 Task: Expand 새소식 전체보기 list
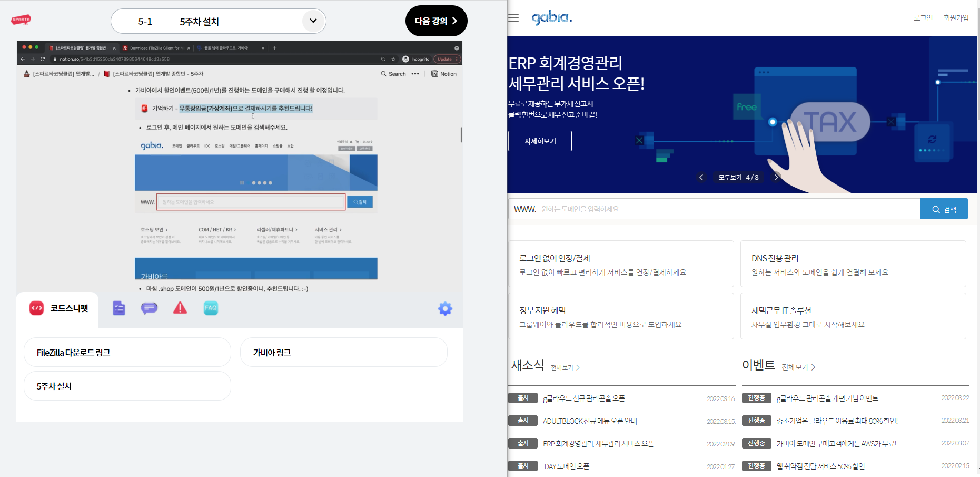click(565, 368)
